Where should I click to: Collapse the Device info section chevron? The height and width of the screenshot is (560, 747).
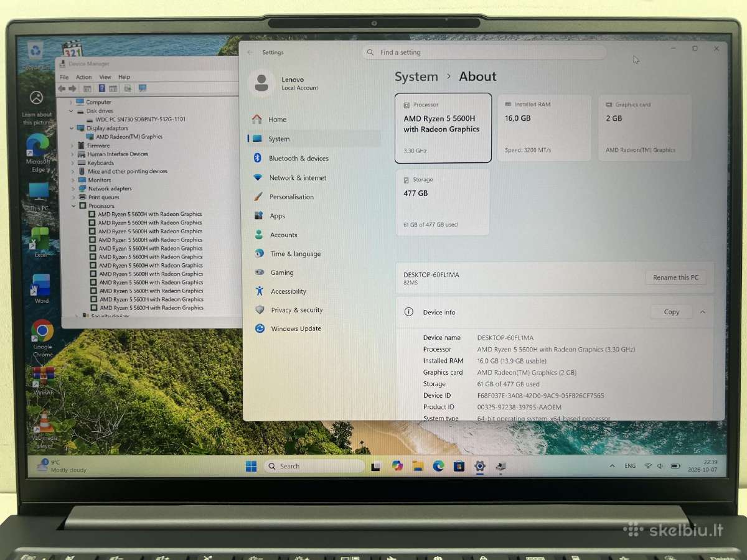click(703, 312)
